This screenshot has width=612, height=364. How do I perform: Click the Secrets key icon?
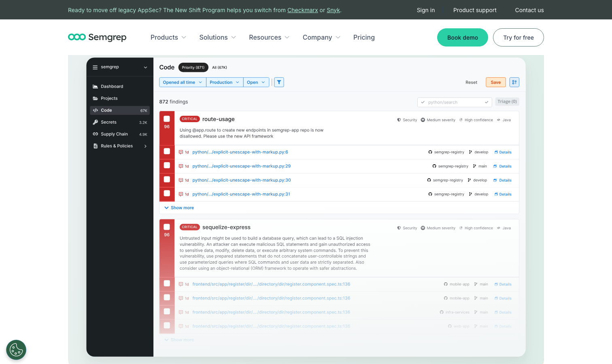[x=96, y=122]
